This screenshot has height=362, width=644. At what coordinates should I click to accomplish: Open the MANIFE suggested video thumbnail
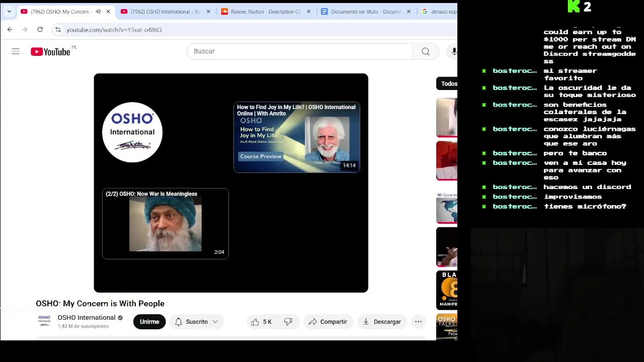coord(447,290)
